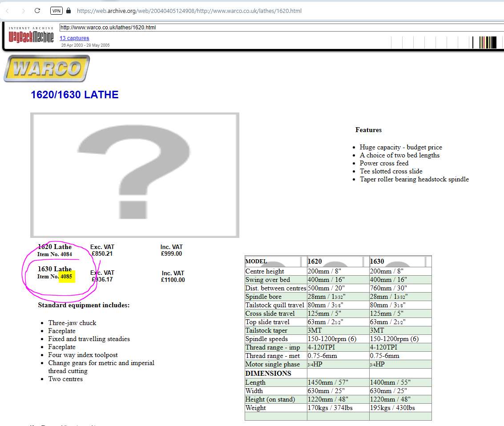504x426 pixels.
Task: Reload the page with the refresh icon
Action: tap(37, 11)
